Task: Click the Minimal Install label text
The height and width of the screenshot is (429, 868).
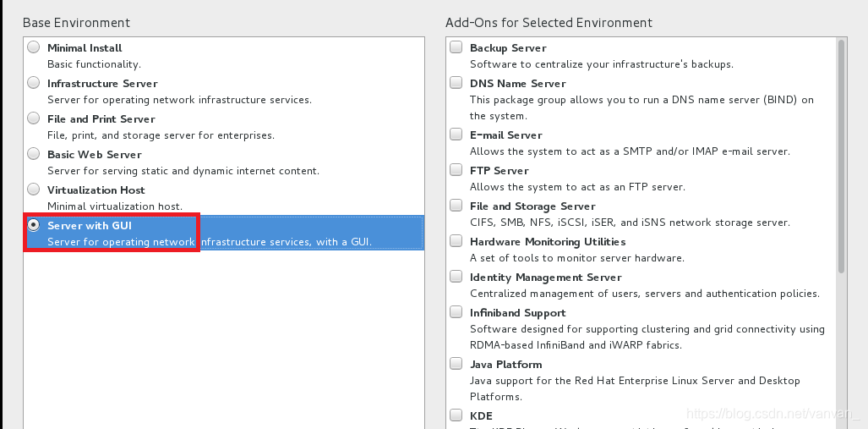Action: click(x=85, y=48)
